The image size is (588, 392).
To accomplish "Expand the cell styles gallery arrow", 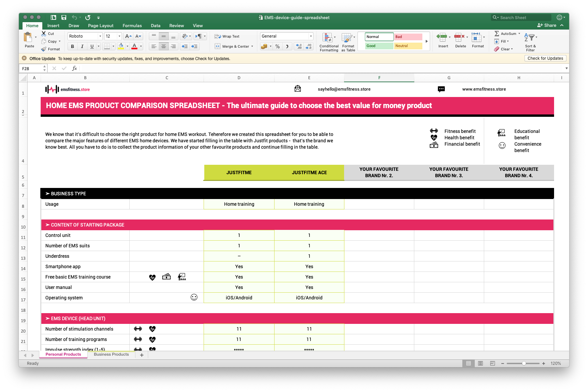I will (427, 41).
